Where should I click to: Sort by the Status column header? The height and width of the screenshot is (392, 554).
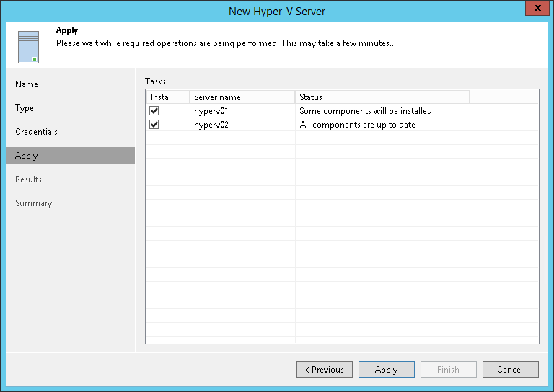382,97
